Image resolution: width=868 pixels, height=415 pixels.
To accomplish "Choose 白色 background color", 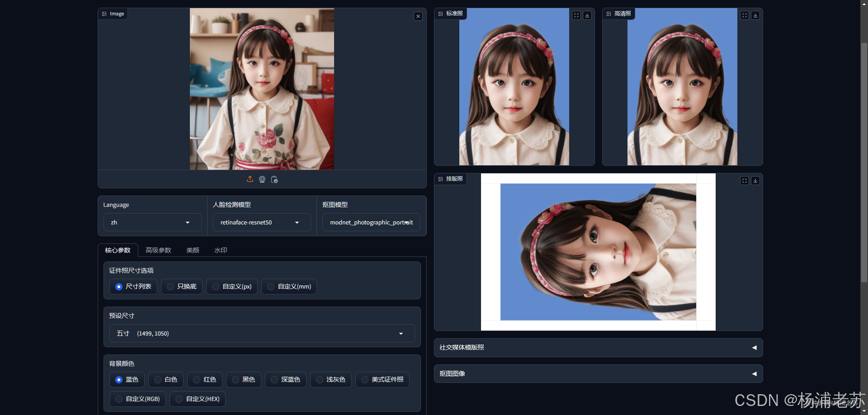I will click(166, 380).
